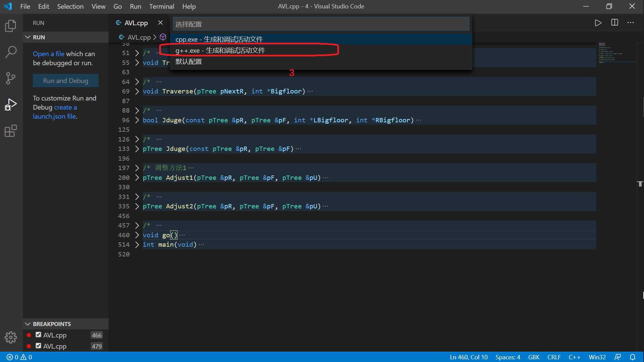Viewport: 644px width, 362px height.
Task: Expand folded Adjust1 function at line 200
Action: point(137,177)
